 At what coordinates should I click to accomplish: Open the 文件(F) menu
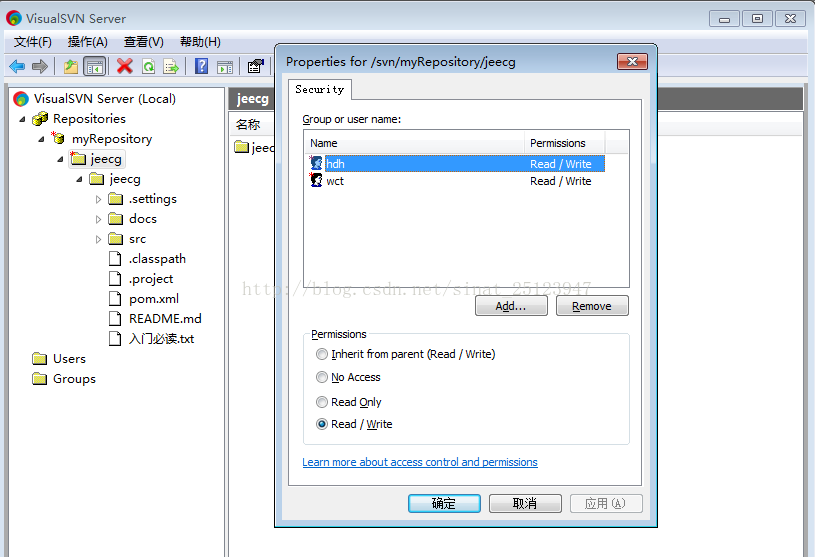coord(33,42)
